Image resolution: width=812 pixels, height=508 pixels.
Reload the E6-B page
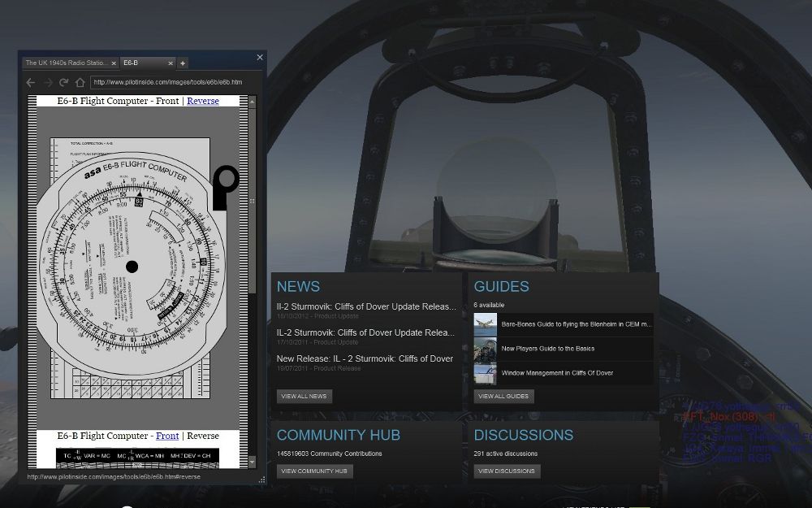[x=63, y=82]
